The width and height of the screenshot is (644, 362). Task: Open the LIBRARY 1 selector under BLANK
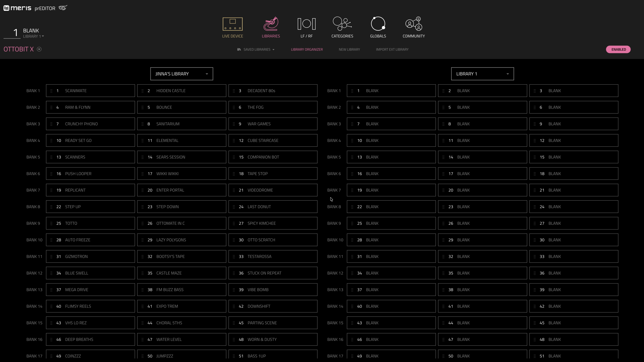click(x=33, y=36)
